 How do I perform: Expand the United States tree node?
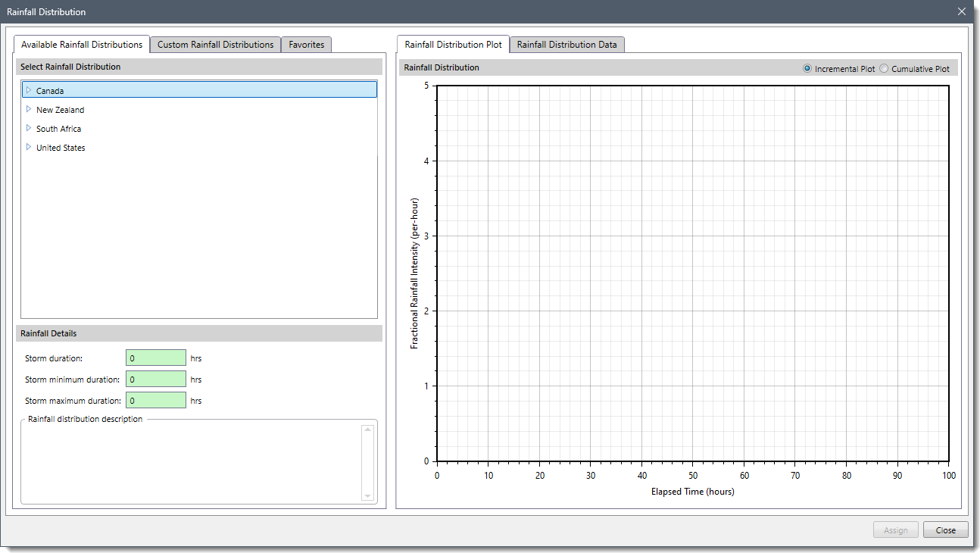tap(29, 147)
